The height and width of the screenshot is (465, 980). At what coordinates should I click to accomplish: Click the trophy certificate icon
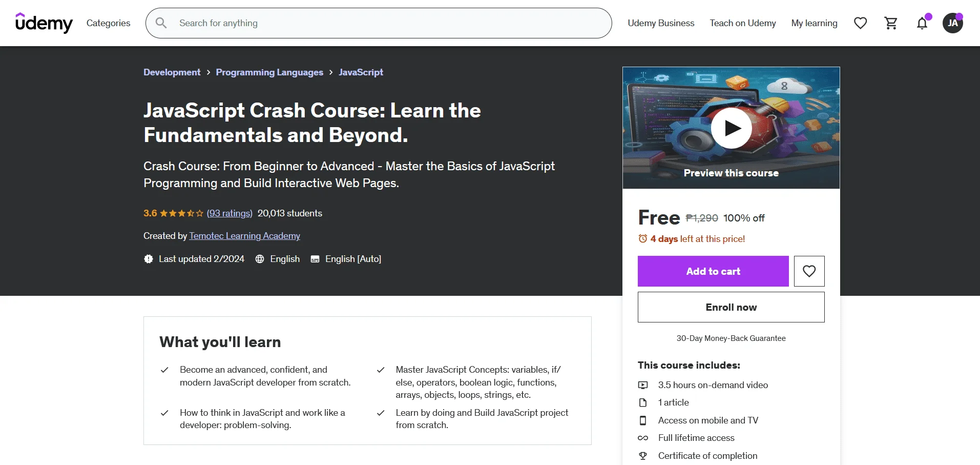(x=643, y=456)
